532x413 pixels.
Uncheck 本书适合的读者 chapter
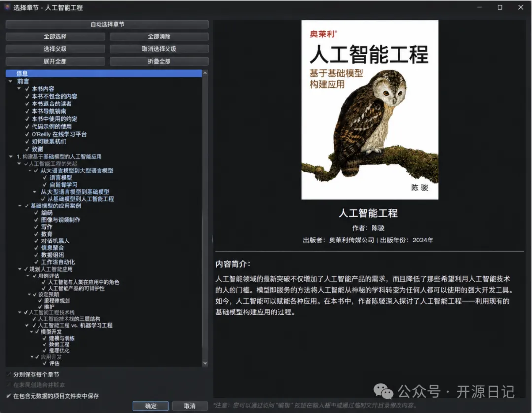click(27, 104)
